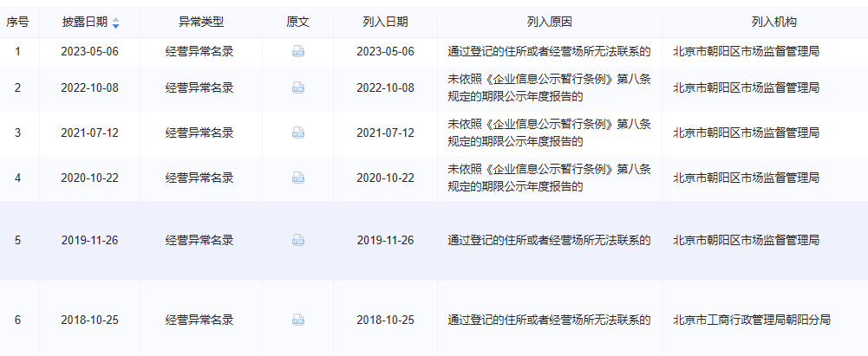
Task: Select disclosure date 2023-05-06 in row 1
Action: pos(89,52)
